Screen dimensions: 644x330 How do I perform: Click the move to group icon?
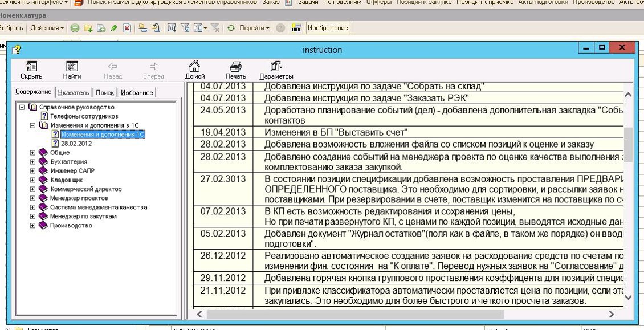point(156,28)
